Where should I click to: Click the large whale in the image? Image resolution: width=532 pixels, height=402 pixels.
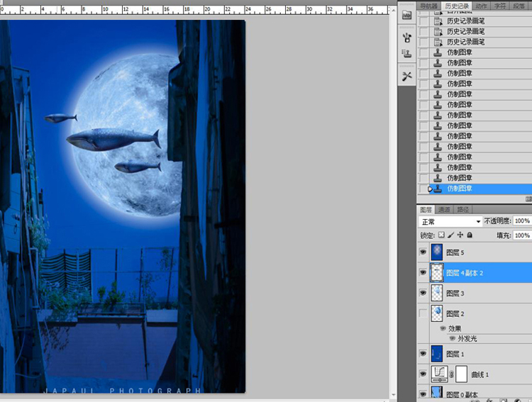pos(113,139)
